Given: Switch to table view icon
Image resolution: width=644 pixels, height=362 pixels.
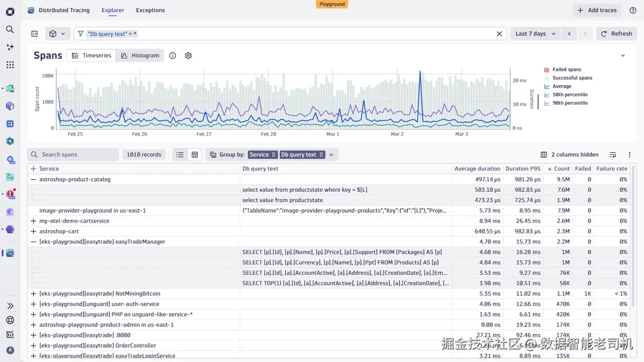Looking at the screenshot, I should click(x=195, y=155).
